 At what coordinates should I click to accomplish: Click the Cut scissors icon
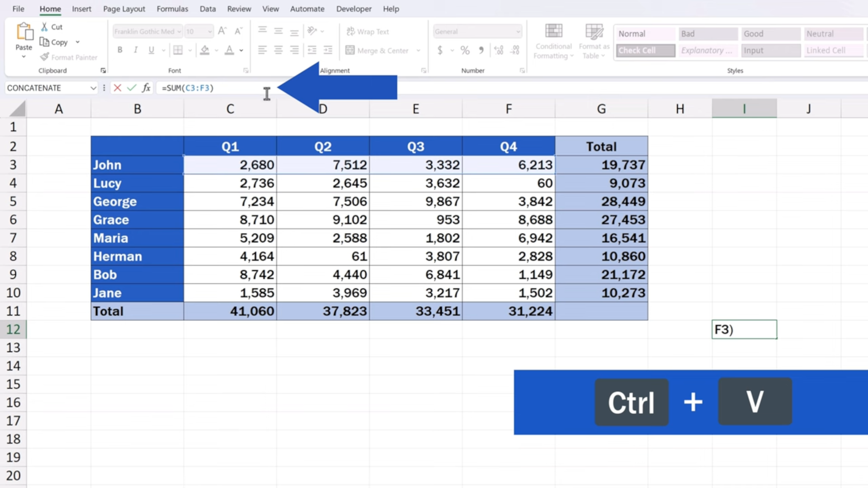[x=44, y=27]
